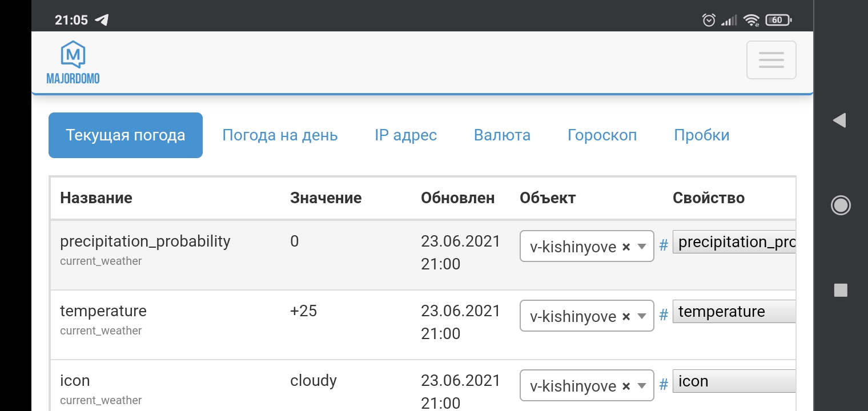868x411 pixels.
Task: Click the MajorDomo hexagon logo icon
Action: click(73, 53)
